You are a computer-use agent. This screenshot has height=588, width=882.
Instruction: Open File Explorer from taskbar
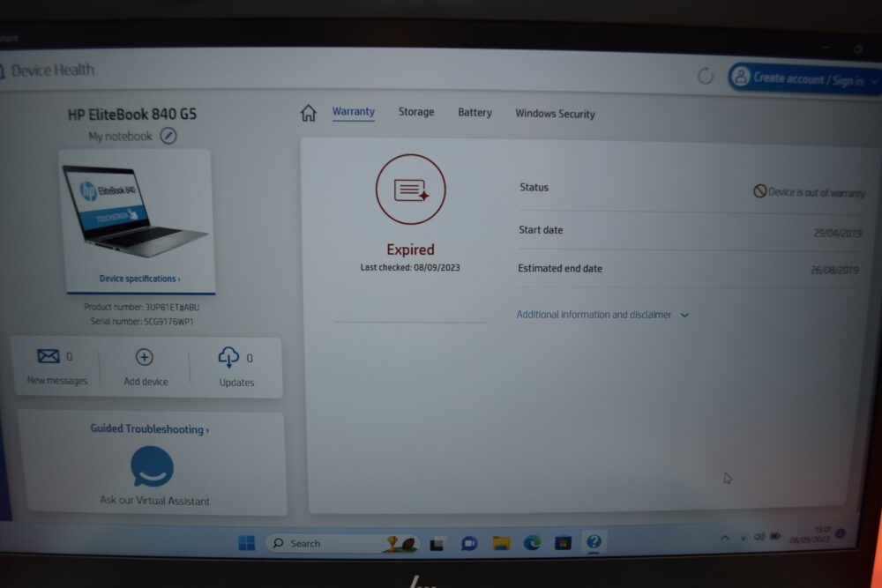point(501,542)
